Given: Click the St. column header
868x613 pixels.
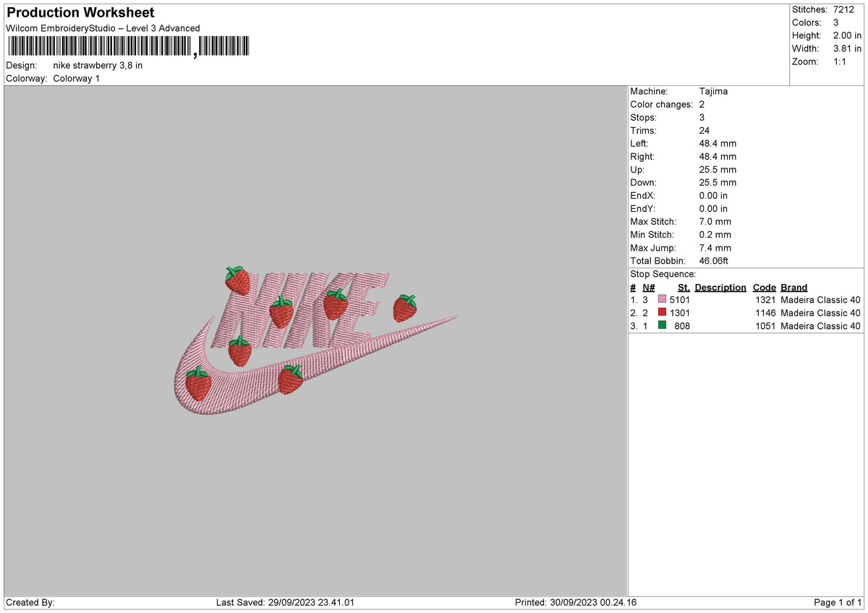Looking at the screenshot, I should (x=684, y=288).
